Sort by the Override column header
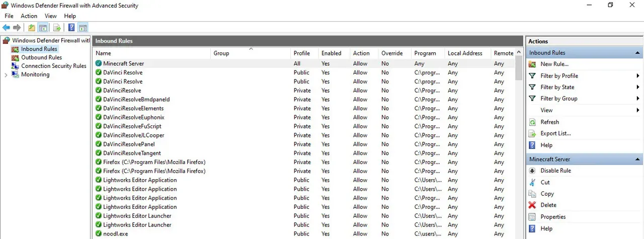644x239 pixels. click(x=394, y=53)
